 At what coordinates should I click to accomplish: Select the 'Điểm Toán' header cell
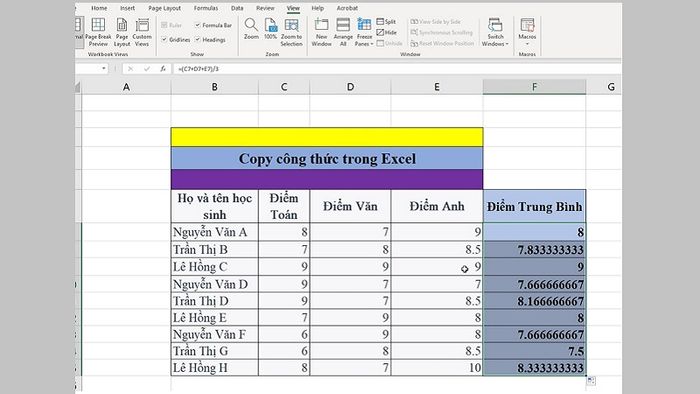coord(284,206)
